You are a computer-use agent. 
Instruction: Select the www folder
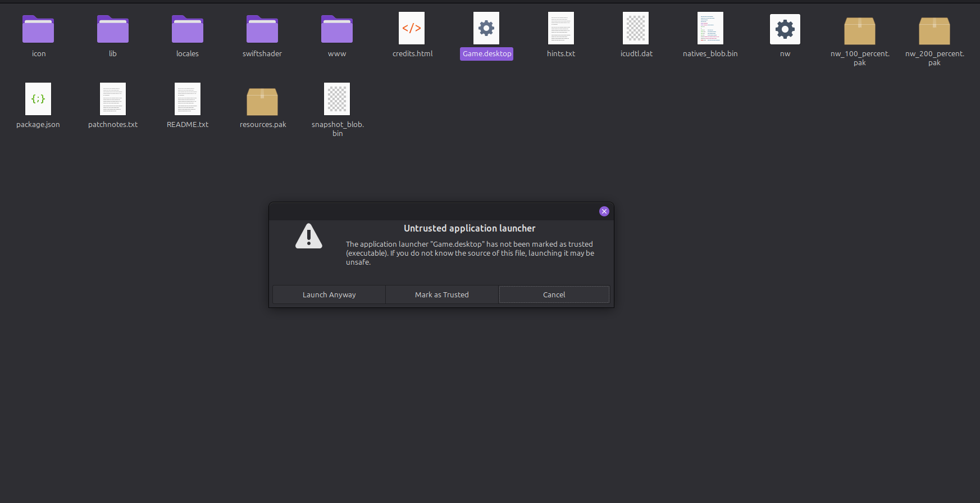tap(337, 29)
